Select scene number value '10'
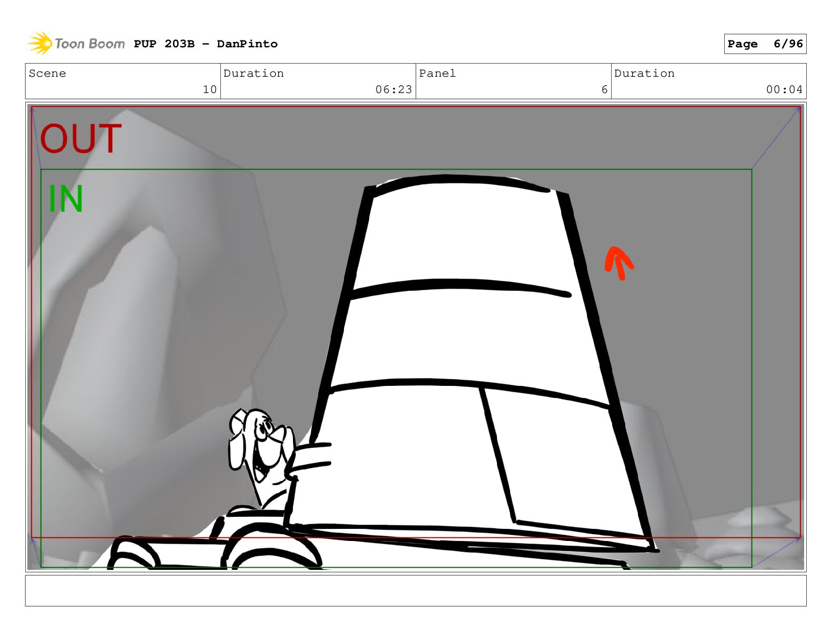The width and height of the screenshot is (832, 644). [x=210, y=90]
